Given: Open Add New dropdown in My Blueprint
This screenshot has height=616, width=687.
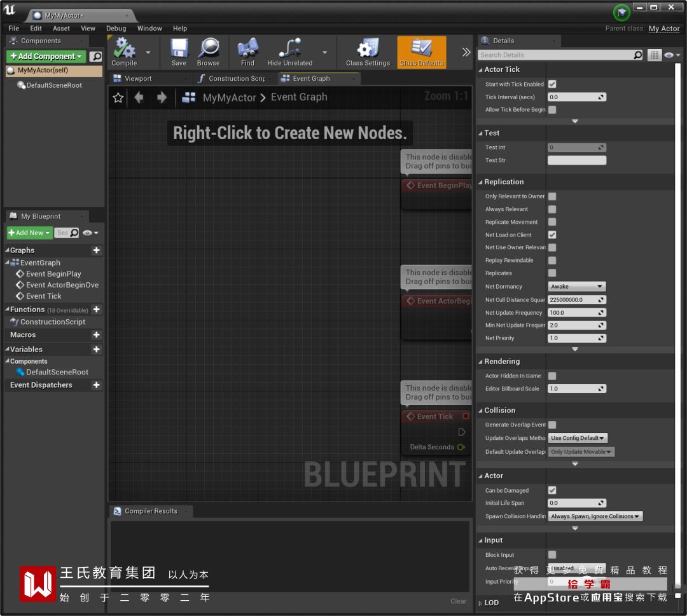Looking at the screenshot, I should [29, 233].
